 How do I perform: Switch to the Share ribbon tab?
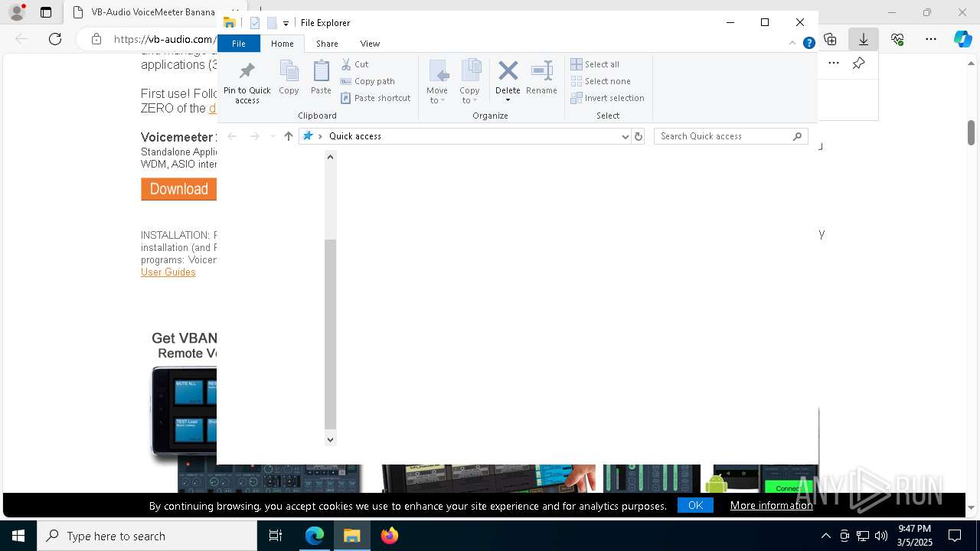pos(327,44)
